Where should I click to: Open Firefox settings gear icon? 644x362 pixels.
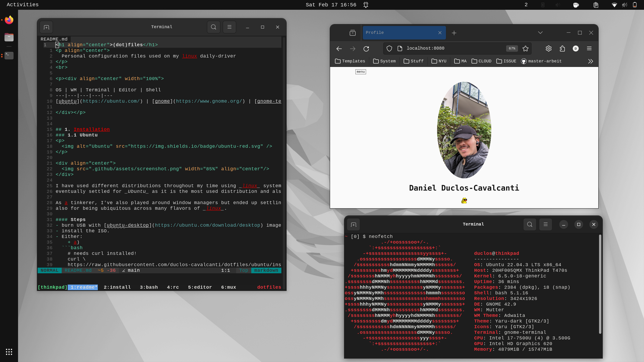tap(548, 48)
